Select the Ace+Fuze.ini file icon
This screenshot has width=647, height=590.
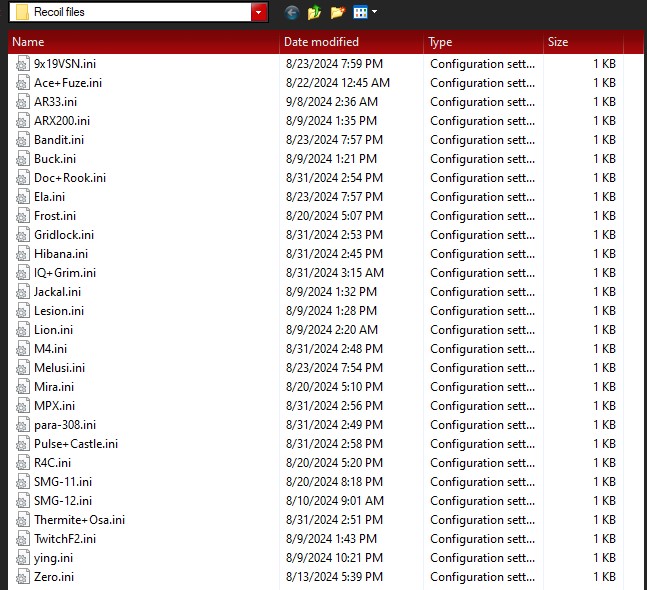click(x=23, y=83)
